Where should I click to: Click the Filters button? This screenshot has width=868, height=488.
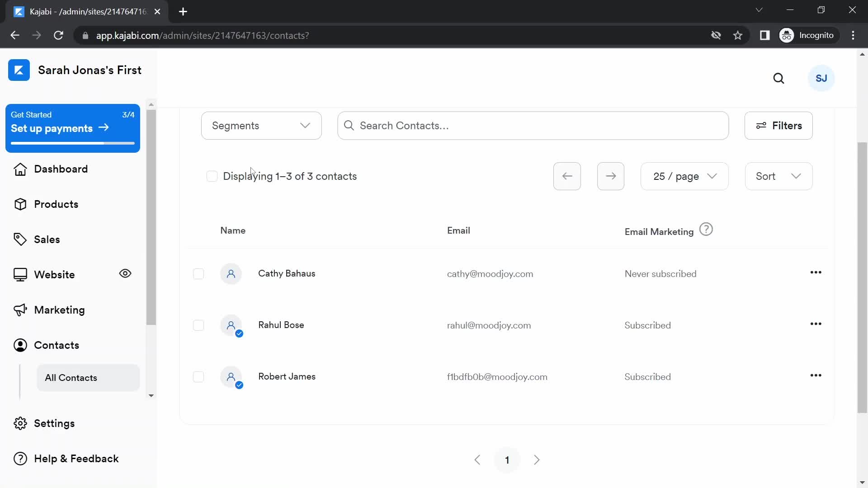779,125
